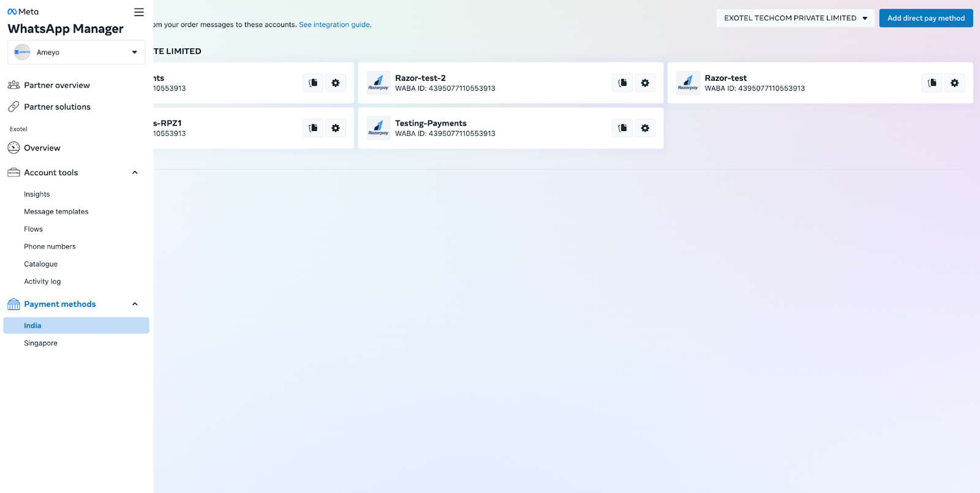Open the Ameyo account dropdown
This screenshot has height=493, width=980.
77,52
